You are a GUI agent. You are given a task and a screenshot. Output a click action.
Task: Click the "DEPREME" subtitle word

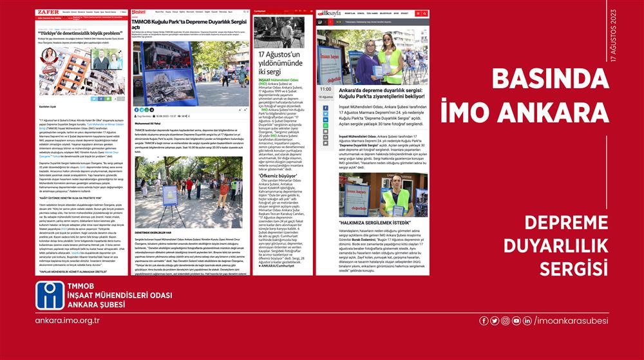(x=566, y=222)
